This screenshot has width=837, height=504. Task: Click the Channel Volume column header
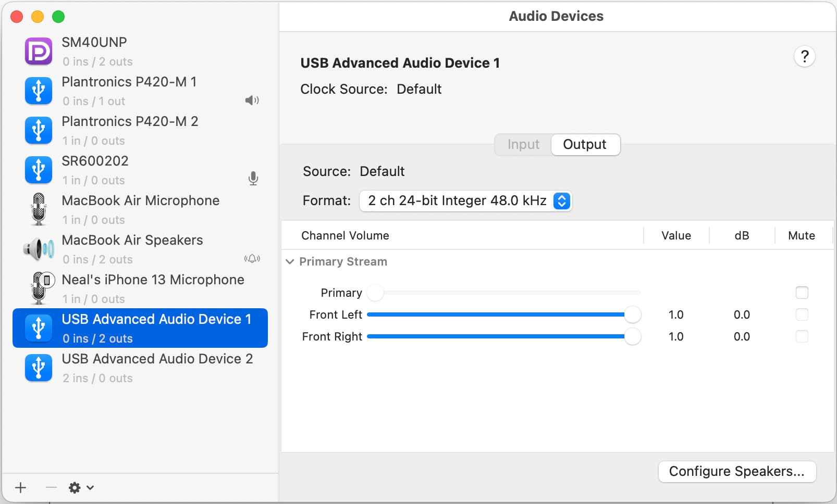pyautogui.click(x=345, y=235)
